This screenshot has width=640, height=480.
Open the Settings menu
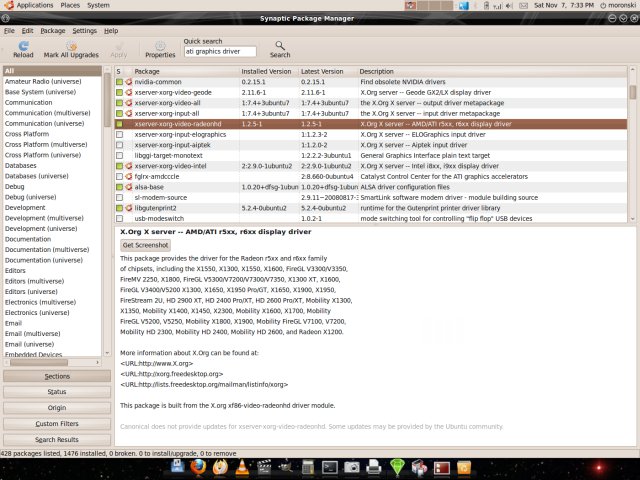coord(84,31)
